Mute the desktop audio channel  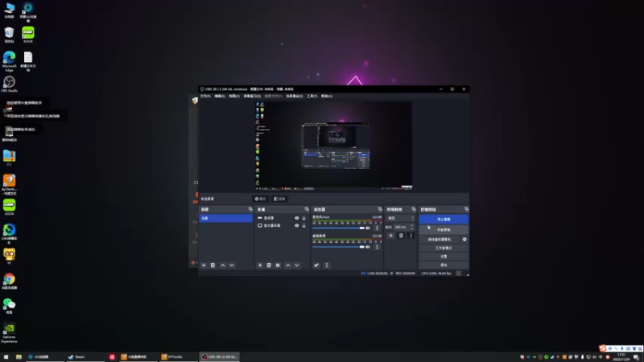pos(368,247)
